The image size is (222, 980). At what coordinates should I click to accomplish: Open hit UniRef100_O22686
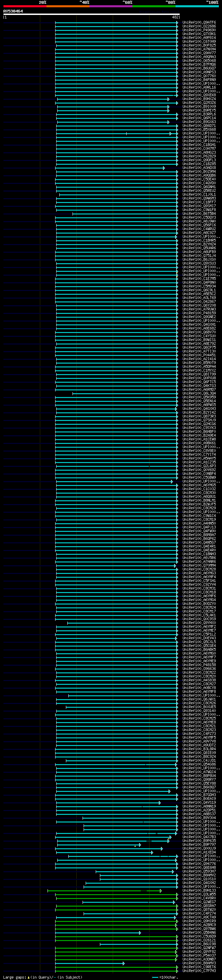coord(199,26)
